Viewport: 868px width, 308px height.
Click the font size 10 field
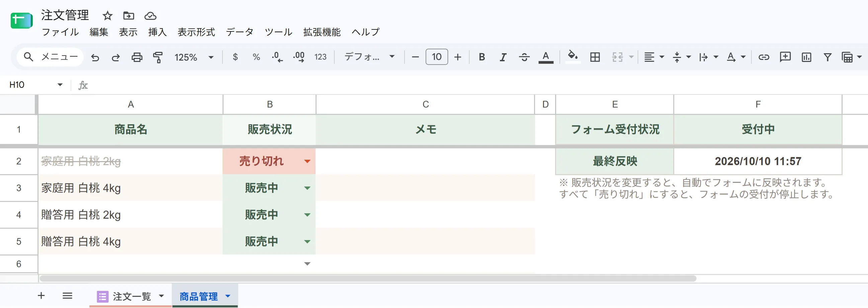click(x=437, y=57)
